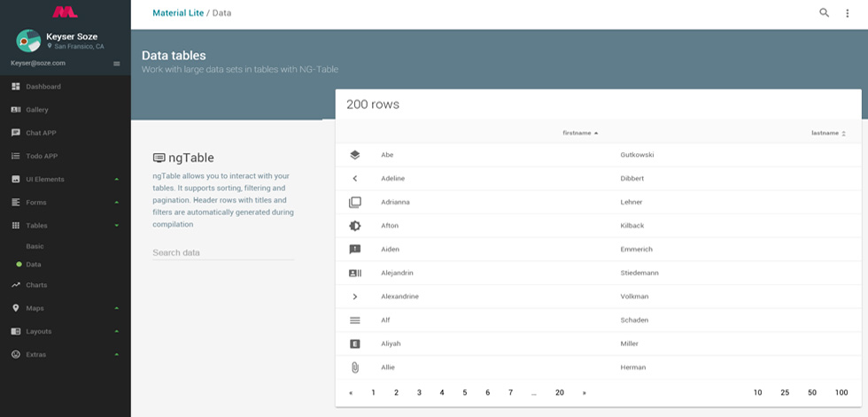Expand the Maps submenu arrow
868x417 pixels.
[117, 308]
